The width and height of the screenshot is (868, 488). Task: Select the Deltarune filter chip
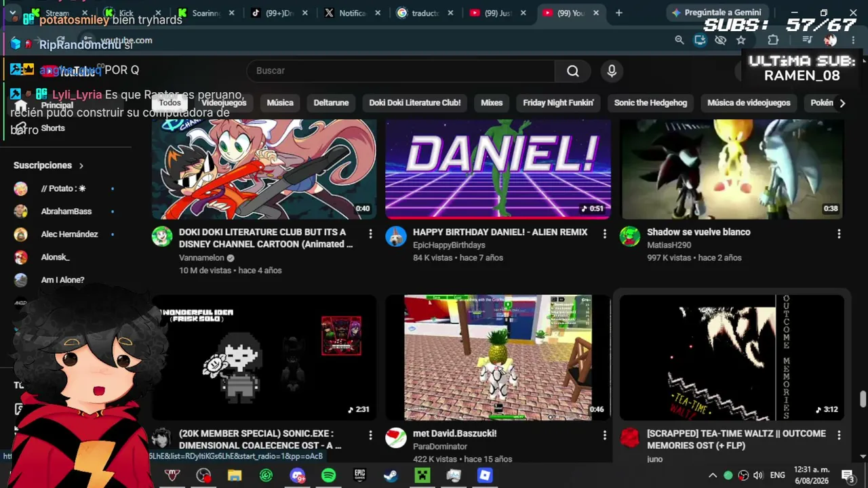pos(331,103)
